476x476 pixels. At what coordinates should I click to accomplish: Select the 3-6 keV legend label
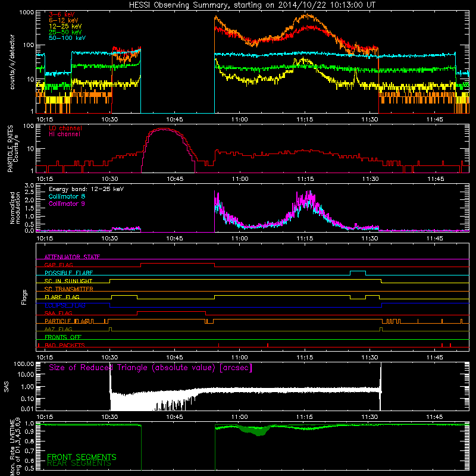[62, 14]
